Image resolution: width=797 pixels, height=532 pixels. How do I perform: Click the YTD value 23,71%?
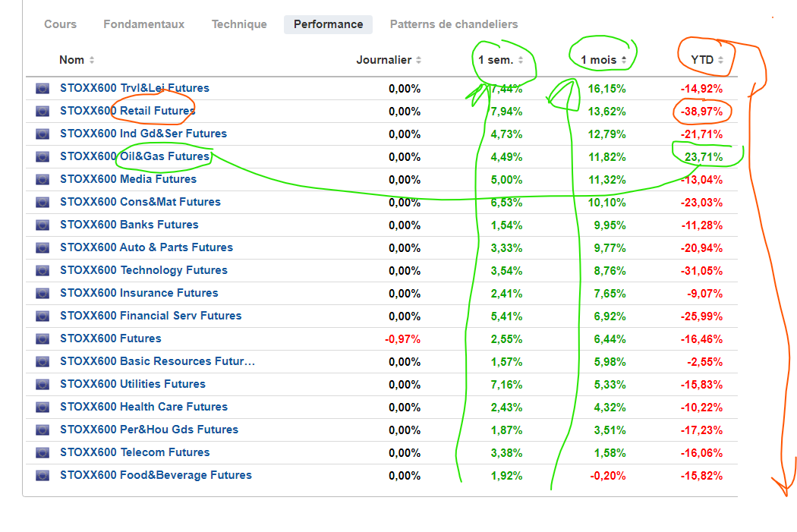[704, 157]
